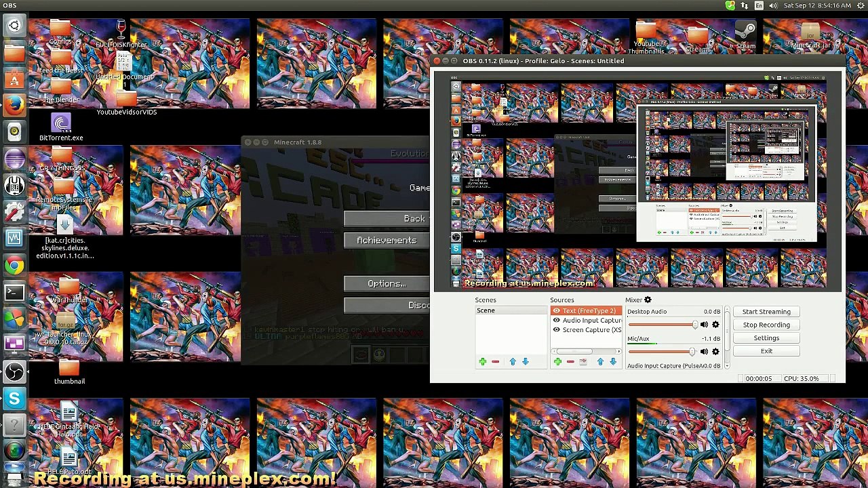Image resolution: width=868 pixels, height=488 pixels.
Task: Mute Desktop Audio speaker icon
Action: (x=704, y=325)
